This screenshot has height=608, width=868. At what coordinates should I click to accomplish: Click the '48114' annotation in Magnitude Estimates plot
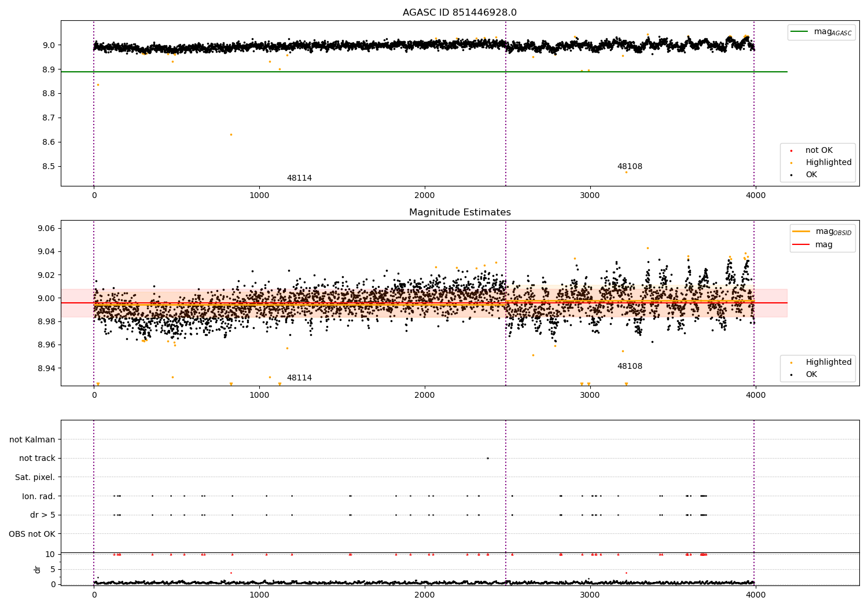tap(299, 378)
